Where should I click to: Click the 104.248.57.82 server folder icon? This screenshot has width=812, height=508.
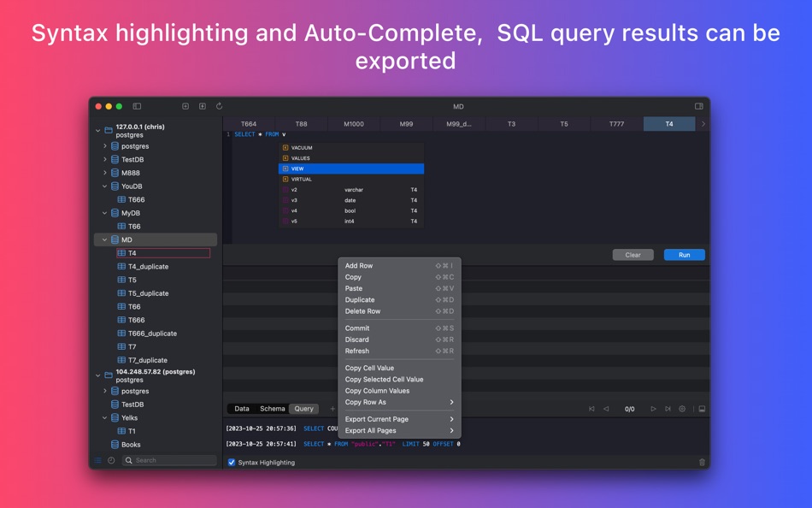click(109, 375)
